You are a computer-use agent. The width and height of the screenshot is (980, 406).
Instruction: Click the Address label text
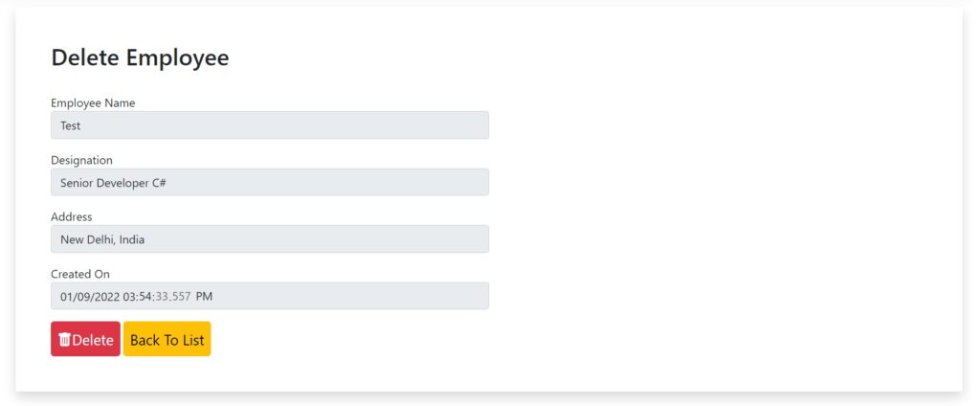coord(72,217)
